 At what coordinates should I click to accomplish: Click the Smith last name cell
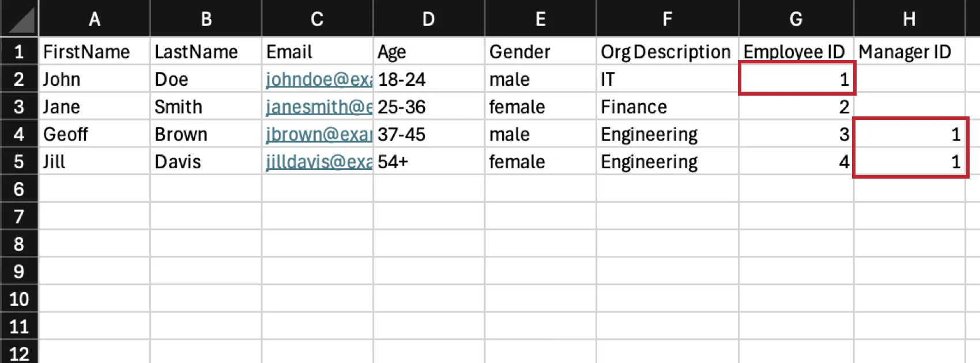point(205,107)
